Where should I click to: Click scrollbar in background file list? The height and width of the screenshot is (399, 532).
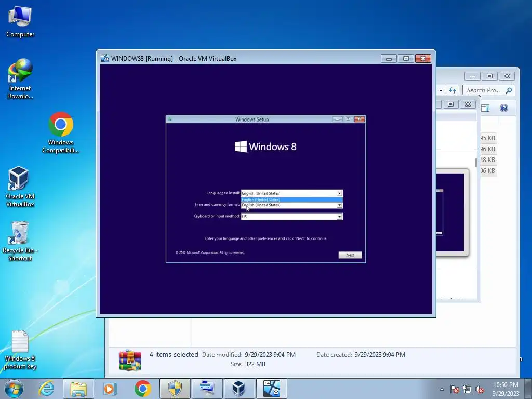476,162
